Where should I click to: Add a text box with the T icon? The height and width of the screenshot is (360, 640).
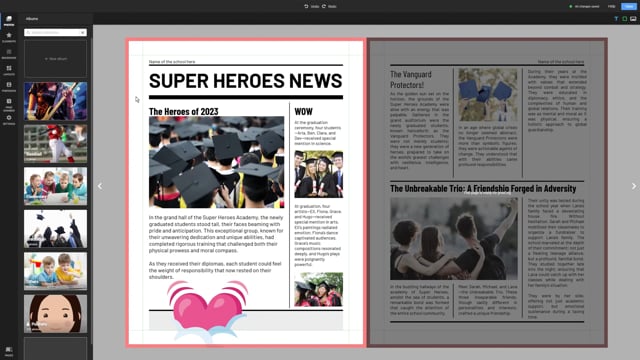pyautogui.click(x=616, y=19)
